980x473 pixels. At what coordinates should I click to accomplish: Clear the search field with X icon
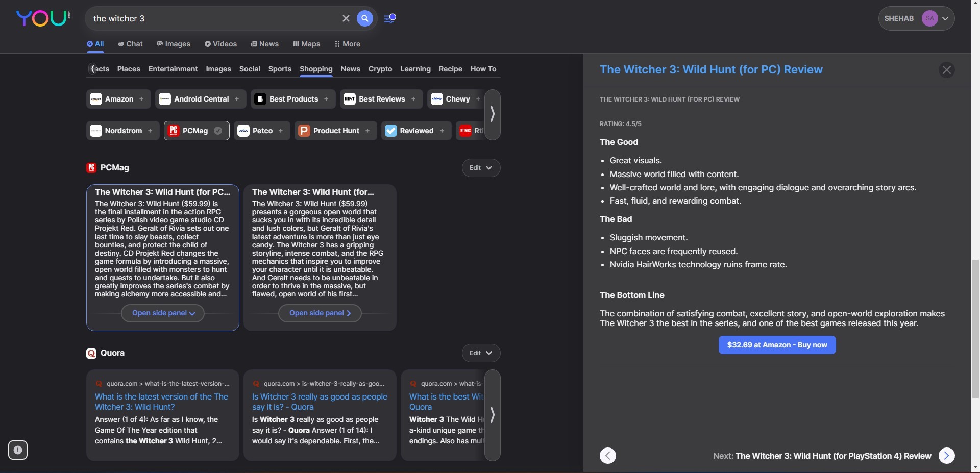click(x=346, y=18)
